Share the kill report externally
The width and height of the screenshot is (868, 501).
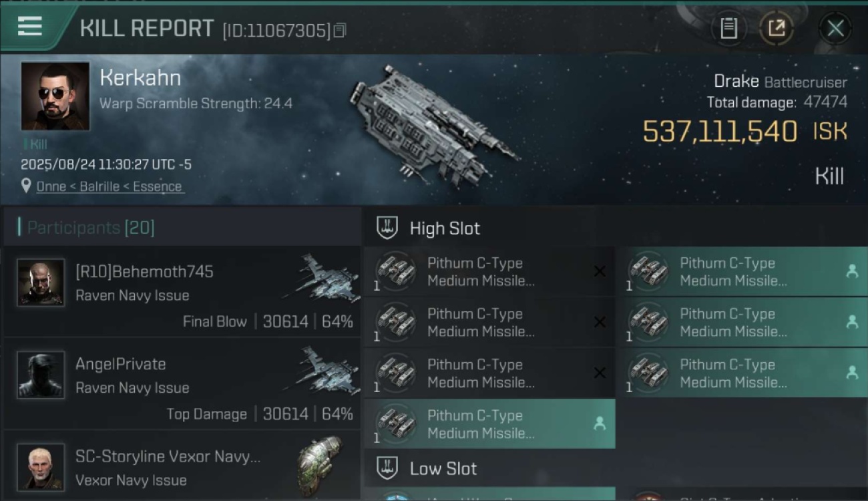(776, 29)
